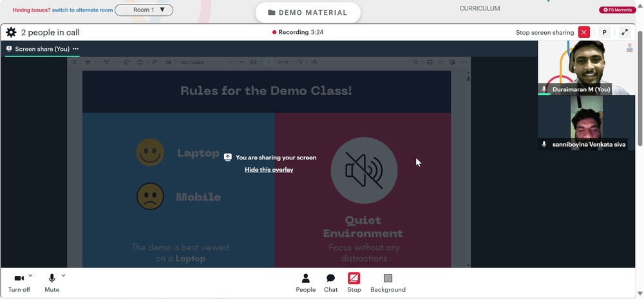Expand camera options chevron
Viewport: 644px width, 299px height.
pos(30,276)
